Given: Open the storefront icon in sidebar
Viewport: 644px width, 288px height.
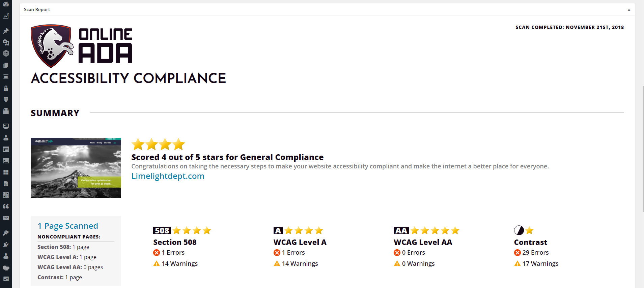Looking at the screenshot, I should click(x=6, y=111).
